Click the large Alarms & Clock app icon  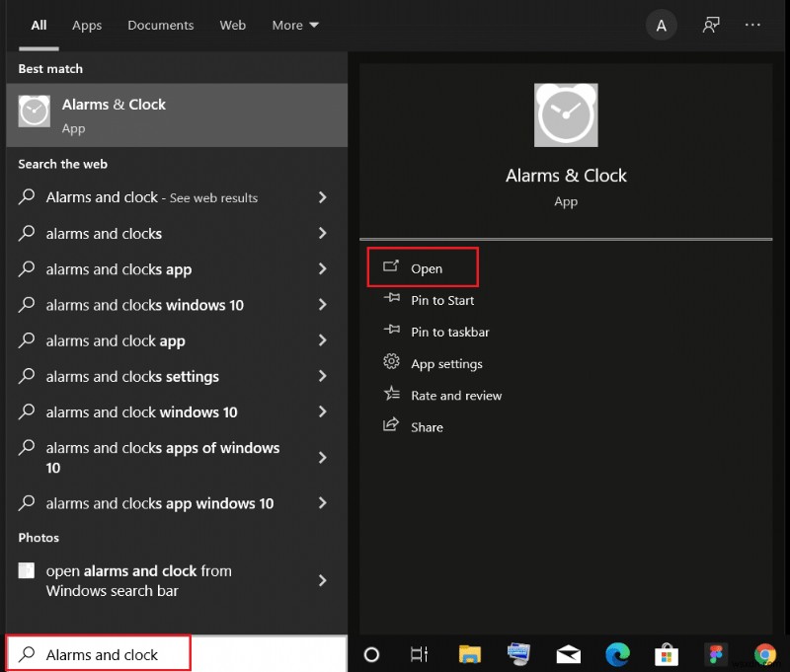(x=566, y=114)
